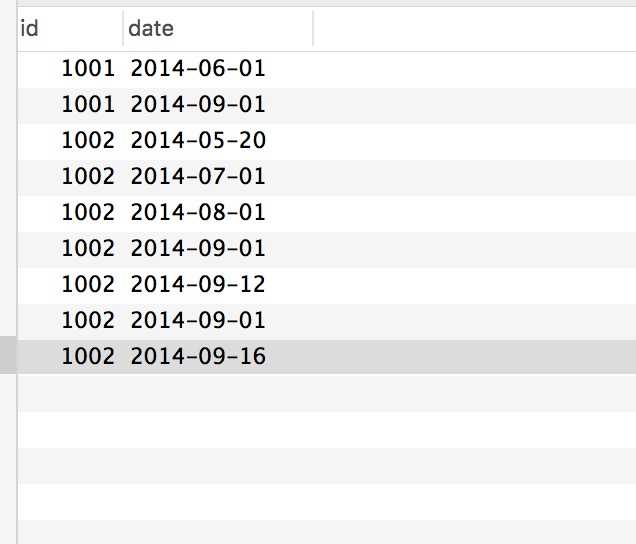Click id 1002 next to 2014-08-01
The width and height of the screenshot is (636, 544).
pos(88,213)
